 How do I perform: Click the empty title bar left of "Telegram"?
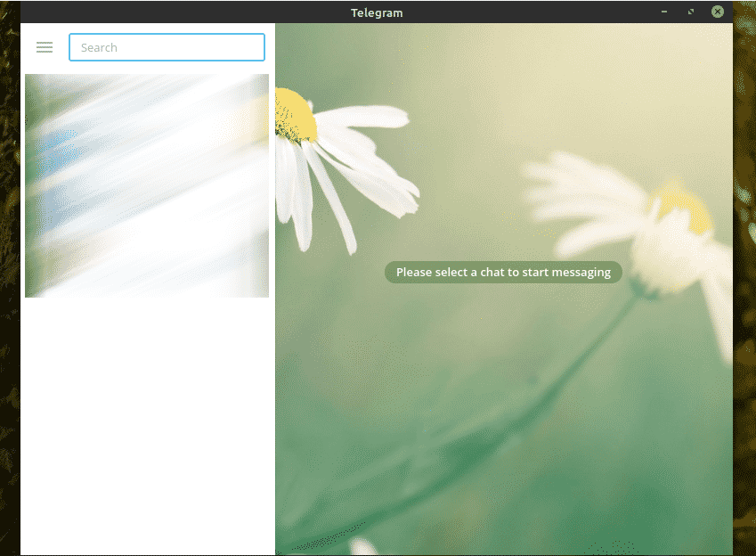pos(178,12)
